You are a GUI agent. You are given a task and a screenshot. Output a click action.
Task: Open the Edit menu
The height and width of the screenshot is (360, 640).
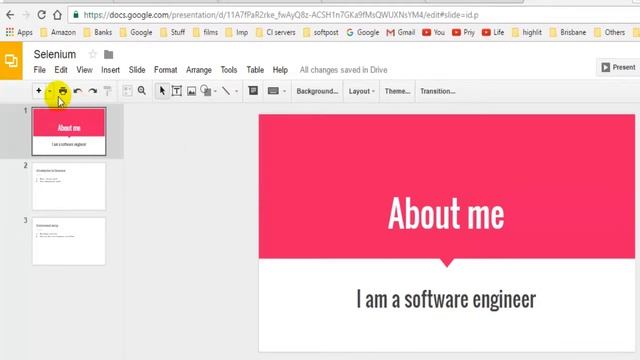point(61,70)
